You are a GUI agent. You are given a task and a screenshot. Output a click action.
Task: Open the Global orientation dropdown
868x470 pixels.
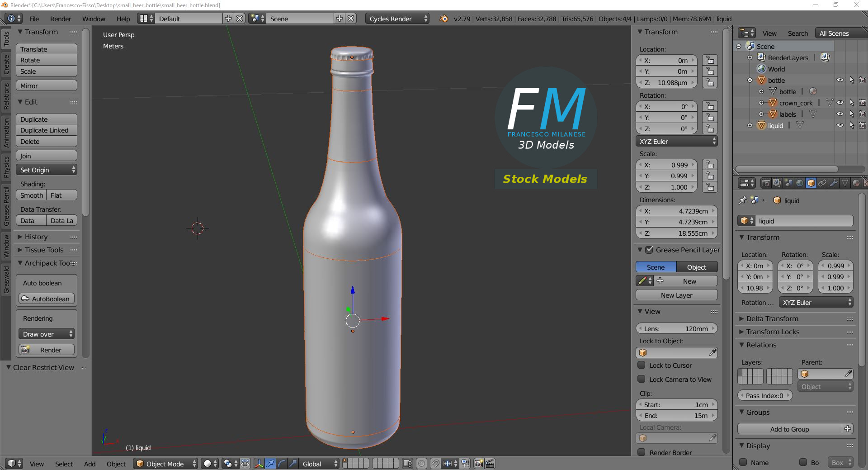tap(319, 464)
